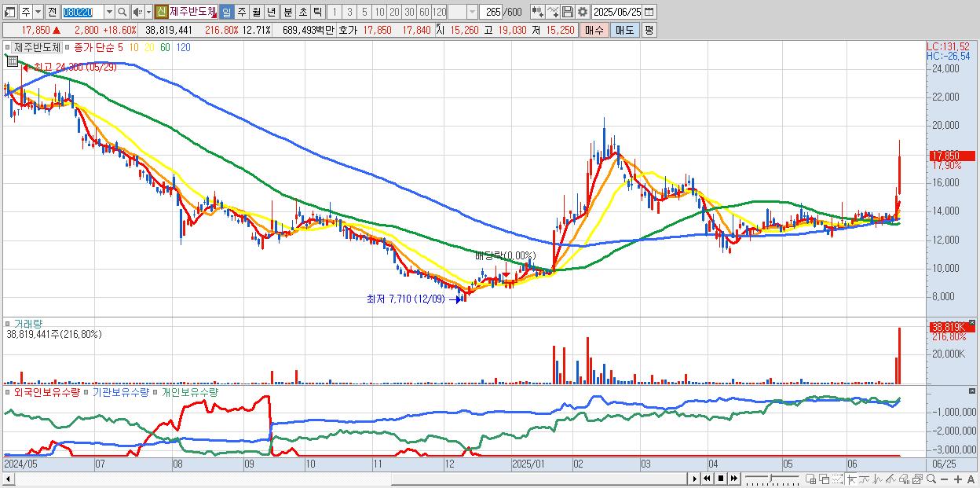
Task: Click the crosshair axis icon in bottom toolbar
Action: (852, 479)
